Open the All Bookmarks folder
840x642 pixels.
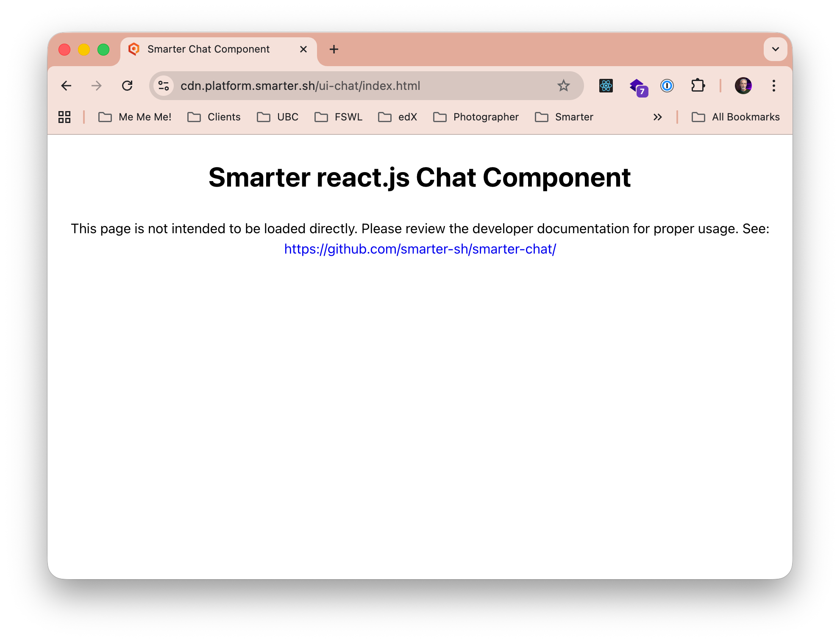tap(736, 117)
